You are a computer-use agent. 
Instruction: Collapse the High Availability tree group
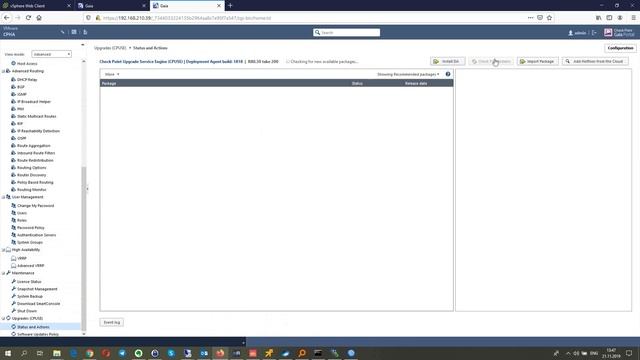(3, 250)
